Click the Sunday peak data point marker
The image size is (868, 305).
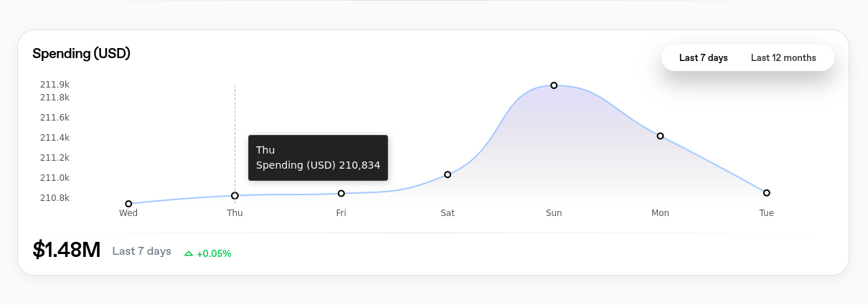(x=554, y=85)
